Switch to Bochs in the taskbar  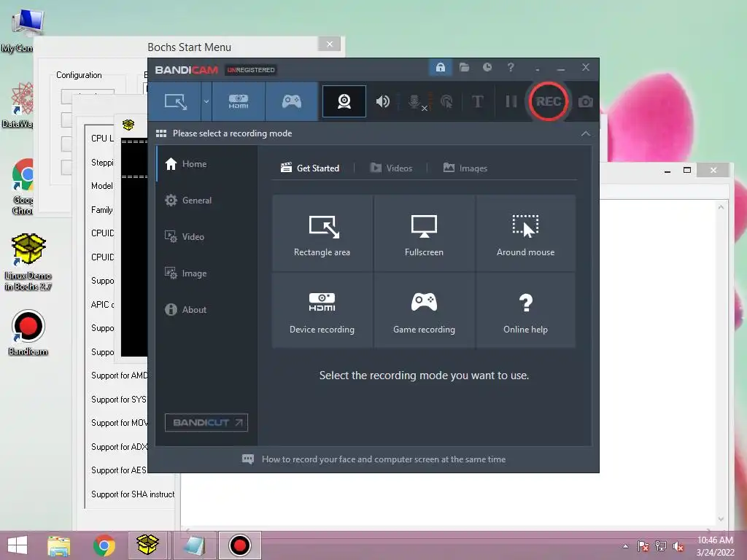click(147, 545)
